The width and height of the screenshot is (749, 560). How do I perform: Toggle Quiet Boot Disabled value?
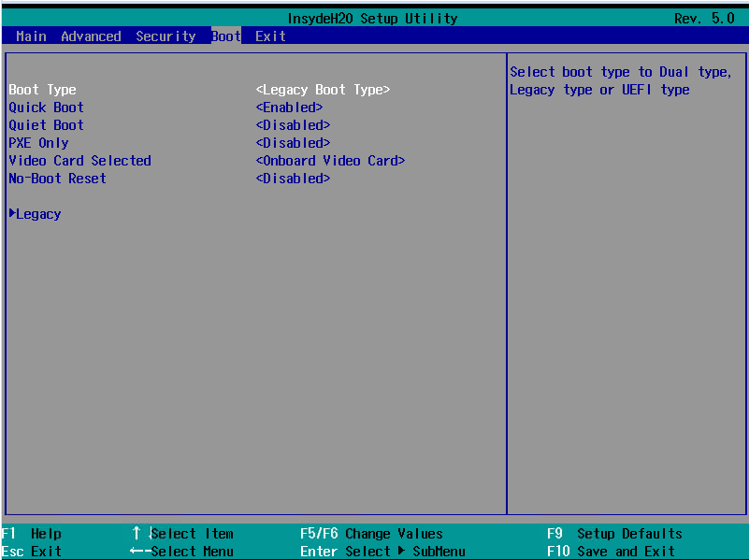click(x=293, y=125)
